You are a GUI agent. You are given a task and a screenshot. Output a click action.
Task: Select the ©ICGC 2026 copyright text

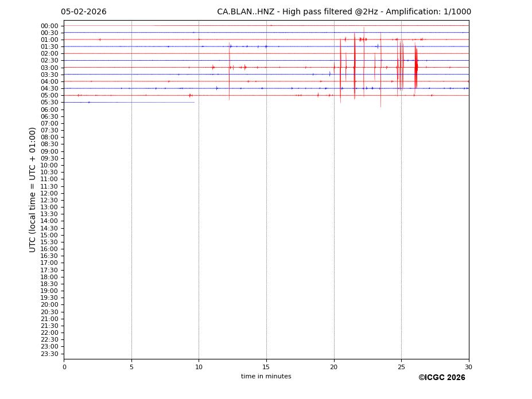click(441, 378)
